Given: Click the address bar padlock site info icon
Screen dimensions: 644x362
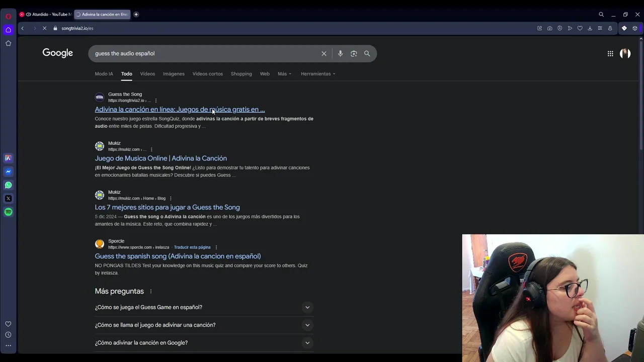Looking at the screenshot, I should (x=55, y=28).
